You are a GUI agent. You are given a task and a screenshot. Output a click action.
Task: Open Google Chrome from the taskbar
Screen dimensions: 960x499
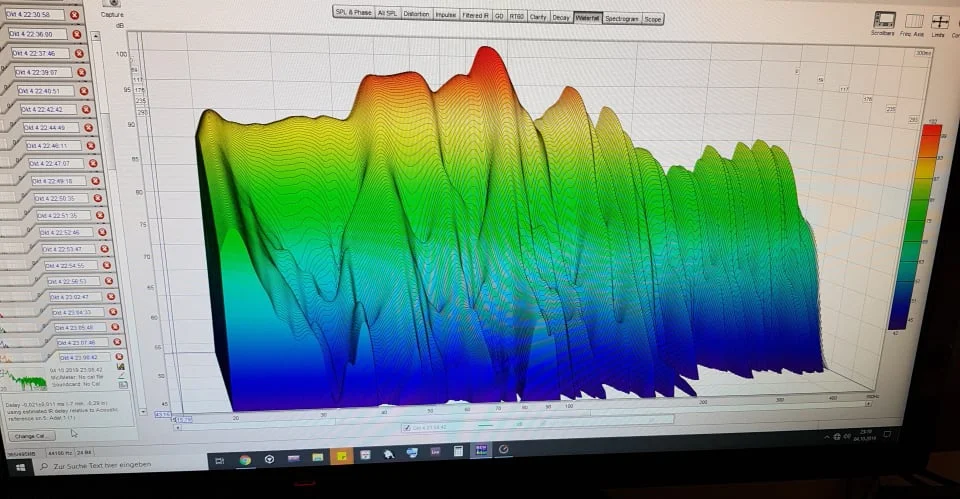(x=246, y=460)
